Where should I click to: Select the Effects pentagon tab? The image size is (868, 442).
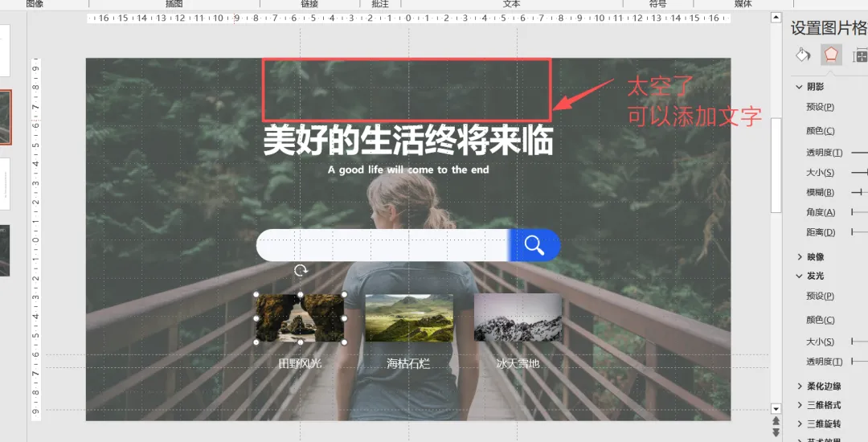[831, 54]
